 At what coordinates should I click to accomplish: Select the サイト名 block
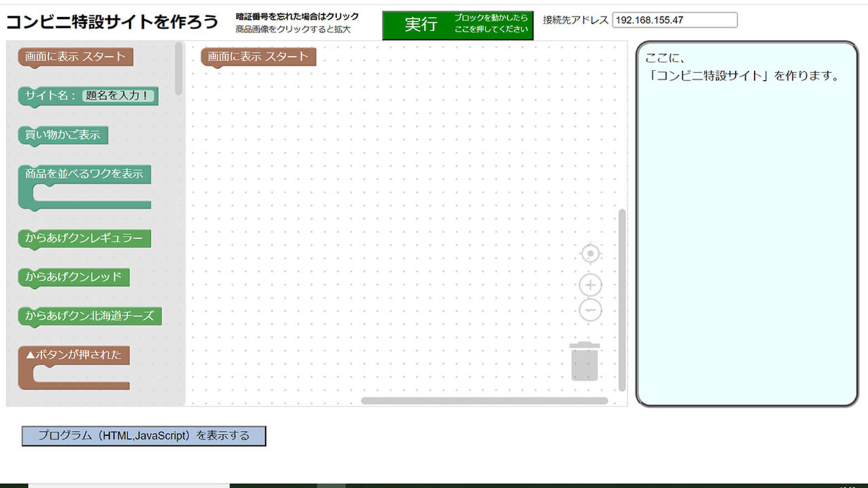click(x=87, y=96)
